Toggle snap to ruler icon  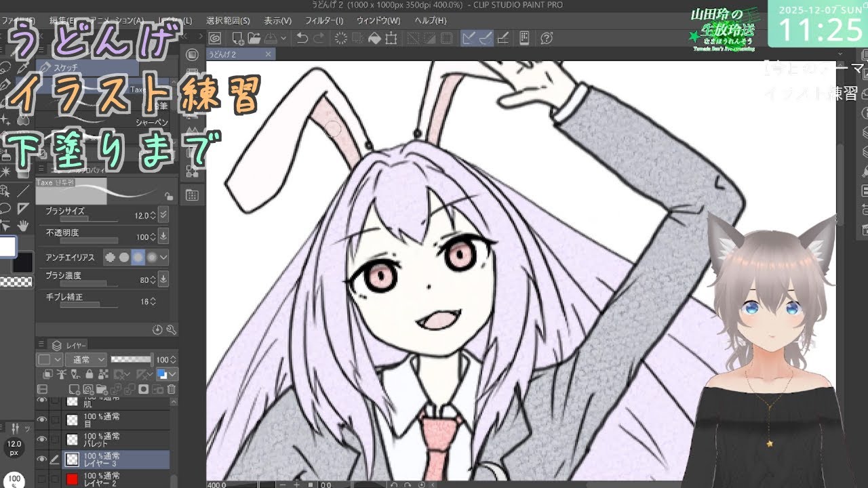pos(469,39)
